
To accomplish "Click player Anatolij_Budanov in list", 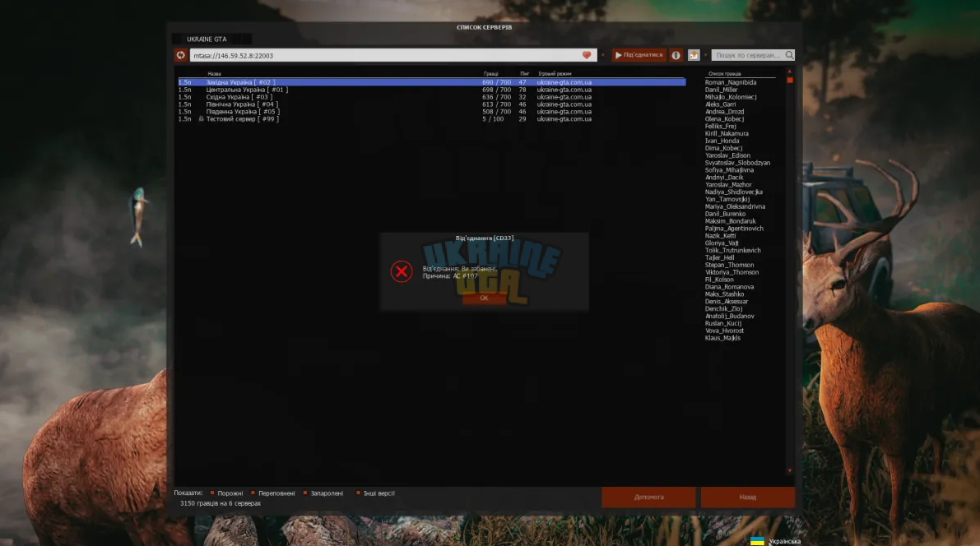I will [730, 316].
